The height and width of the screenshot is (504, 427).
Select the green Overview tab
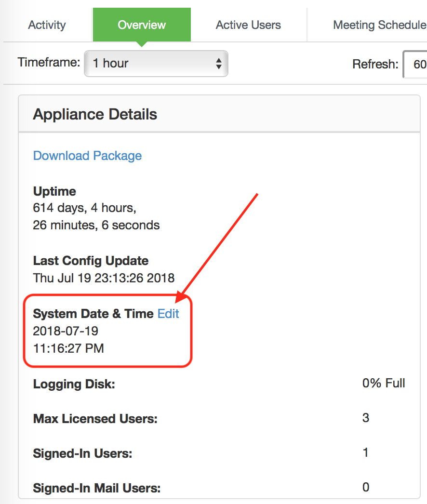[x=142, y=25]
